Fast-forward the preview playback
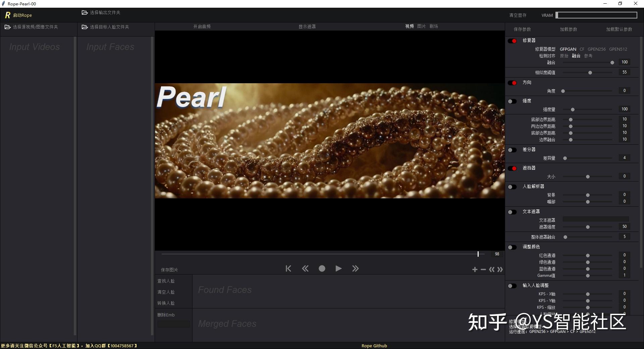644x349 pixels. [355, 268]
